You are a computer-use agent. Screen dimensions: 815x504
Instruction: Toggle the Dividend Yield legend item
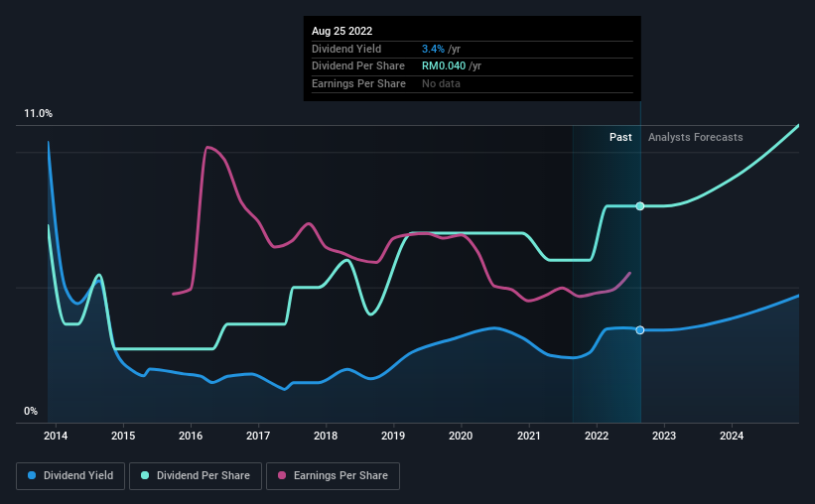[70, 476]
